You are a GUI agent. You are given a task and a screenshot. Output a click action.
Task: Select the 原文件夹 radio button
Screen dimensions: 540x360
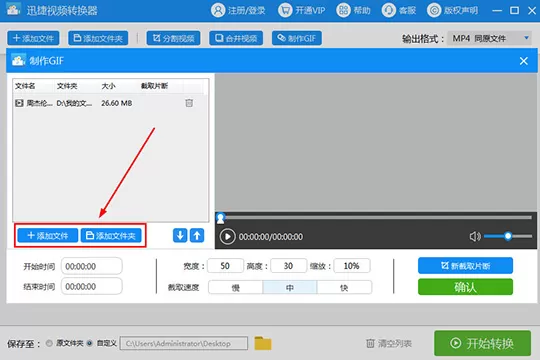click(49, 343)
